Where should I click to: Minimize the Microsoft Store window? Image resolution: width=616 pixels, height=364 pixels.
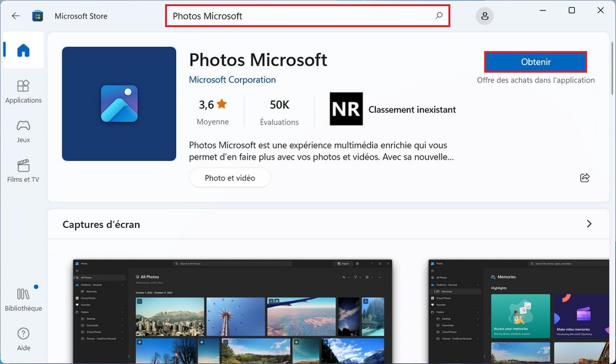pos(543,10)
